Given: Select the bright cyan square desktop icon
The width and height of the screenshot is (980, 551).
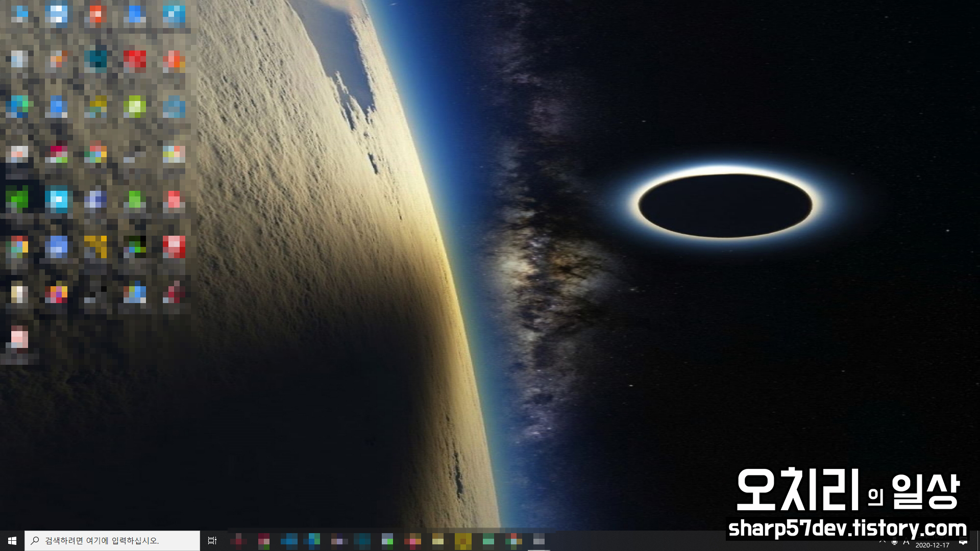Looking at the screenshot, I should [57, 199].
